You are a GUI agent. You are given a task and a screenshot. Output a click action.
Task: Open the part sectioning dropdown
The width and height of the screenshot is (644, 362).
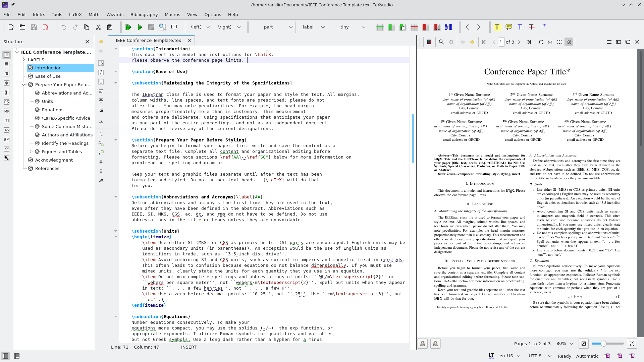coord(273,27)
